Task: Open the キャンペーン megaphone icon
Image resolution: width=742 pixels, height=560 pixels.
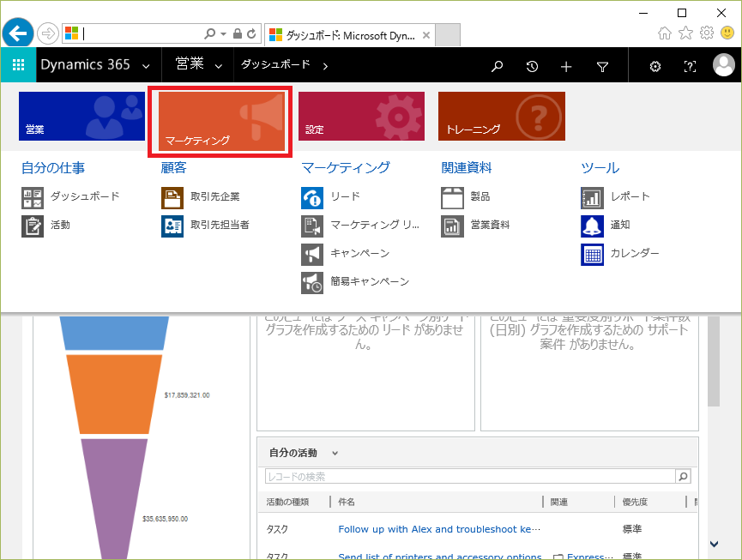Action: (312, 255)
